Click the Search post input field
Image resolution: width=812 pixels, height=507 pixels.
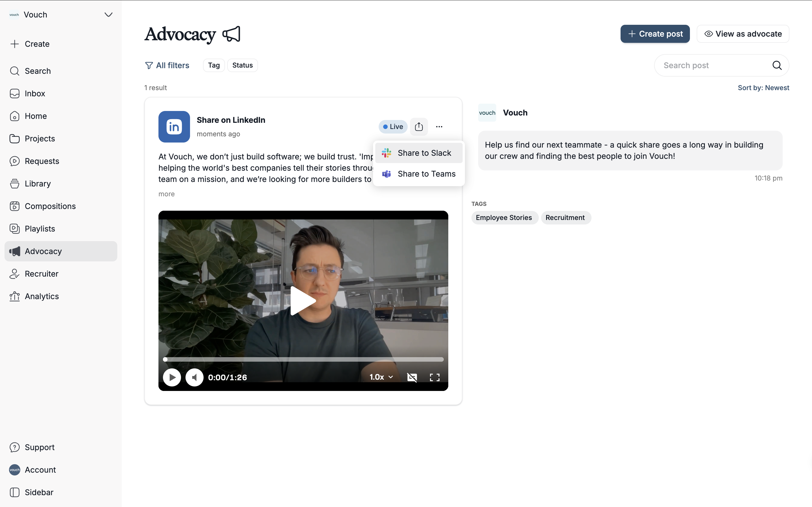pos(711,65)
